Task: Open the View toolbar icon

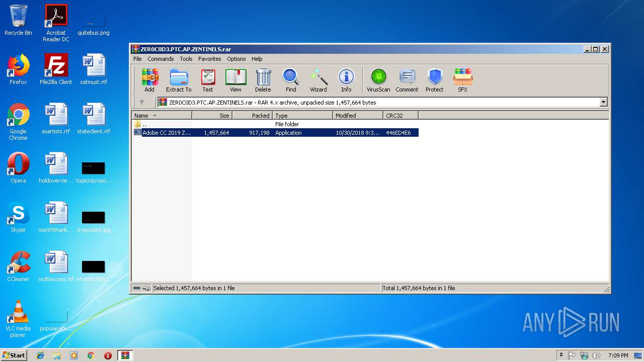Action: coord(235,80)
